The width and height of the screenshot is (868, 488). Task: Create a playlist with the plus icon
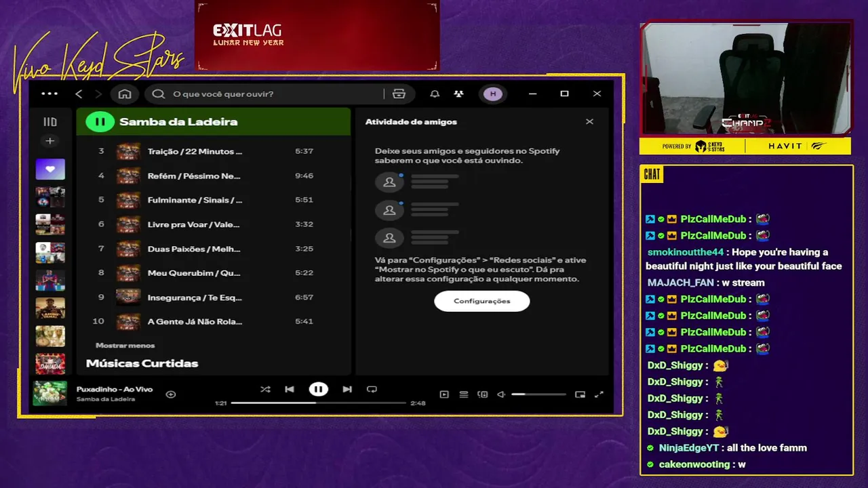pos(50,141)
